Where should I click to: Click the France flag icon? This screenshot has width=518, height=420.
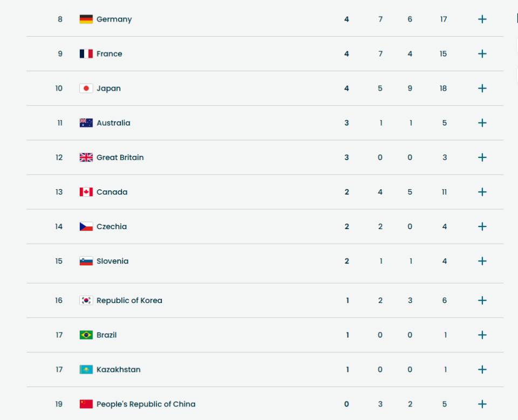[x=86, y=54]
